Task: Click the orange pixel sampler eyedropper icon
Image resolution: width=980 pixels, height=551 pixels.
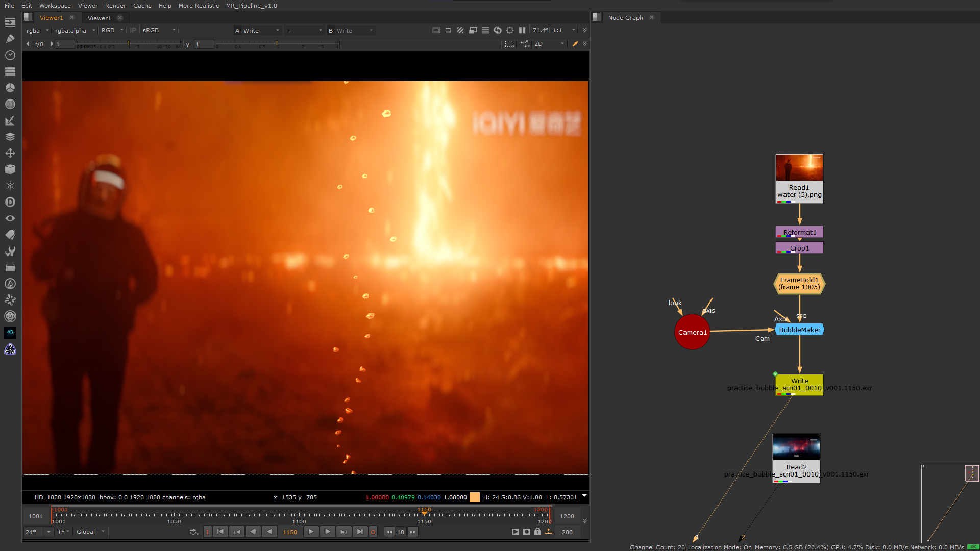Action: 575,44
